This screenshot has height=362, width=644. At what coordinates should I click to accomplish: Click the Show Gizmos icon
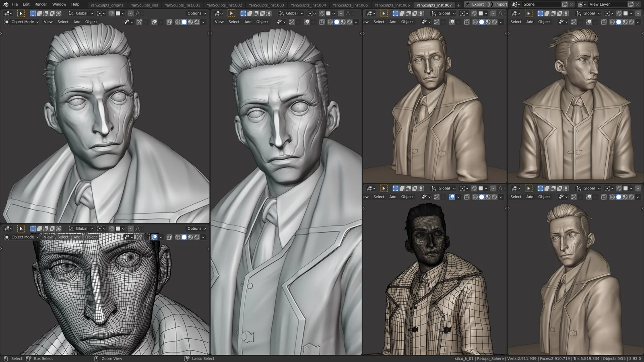pyautogui.click(x=140, y=22)
